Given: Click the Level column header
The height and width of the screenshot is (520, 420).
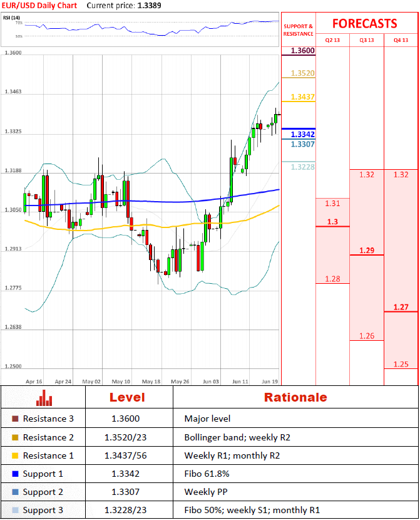Looking at the screenshot, I should (x=127, y=397).
